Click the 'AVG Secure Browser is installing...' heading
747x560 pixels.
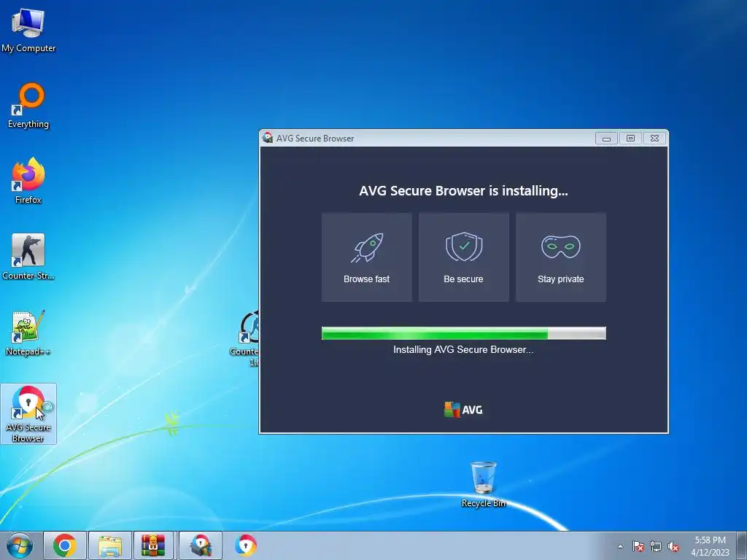(463, 191)
